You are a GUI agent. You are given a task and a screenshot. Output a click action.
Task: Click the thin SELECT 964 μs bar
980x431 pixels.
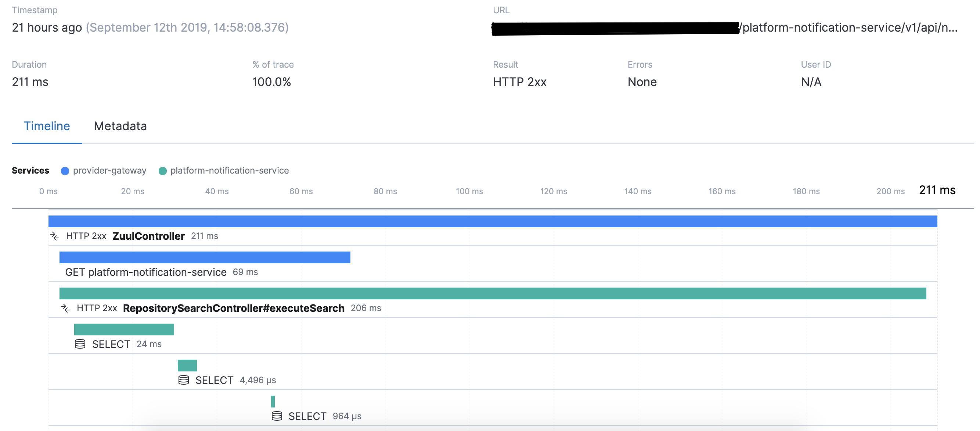[273, 401]
